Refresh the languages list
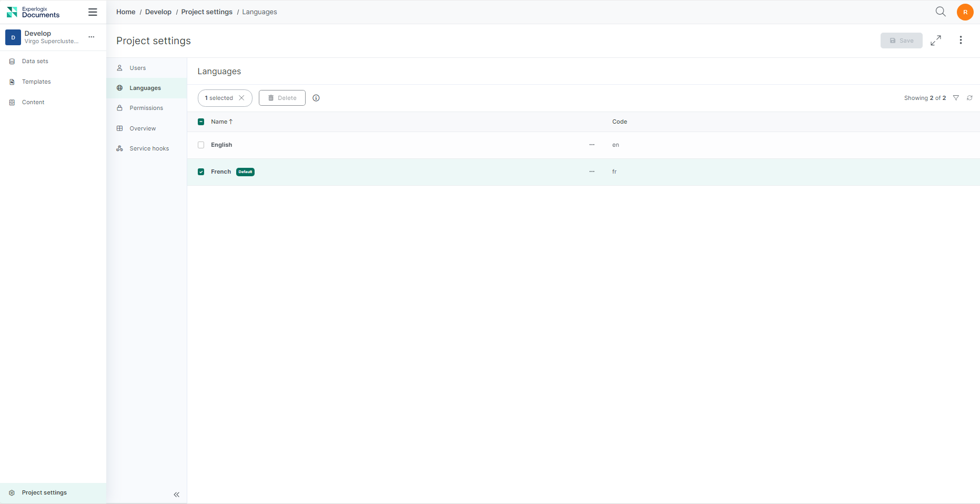 969,98
